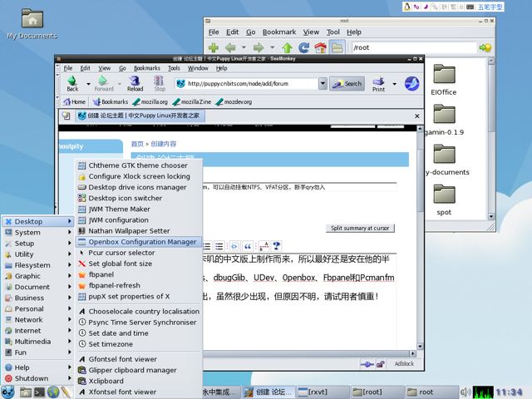Open My Documents desktop icon
532x399 pixels.
(x=32, y=24)
